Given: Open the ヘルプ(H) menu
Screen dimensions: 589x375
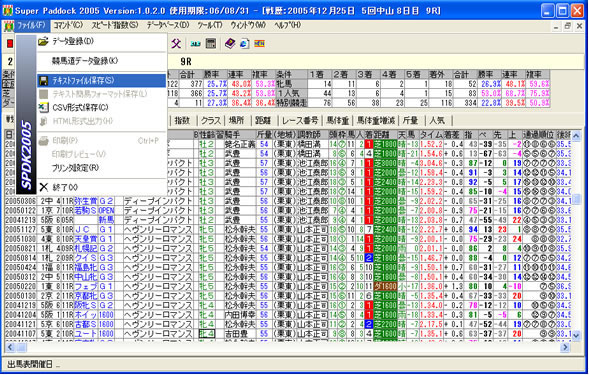Looking at the screenshot, I should click(x=288, y=26).
